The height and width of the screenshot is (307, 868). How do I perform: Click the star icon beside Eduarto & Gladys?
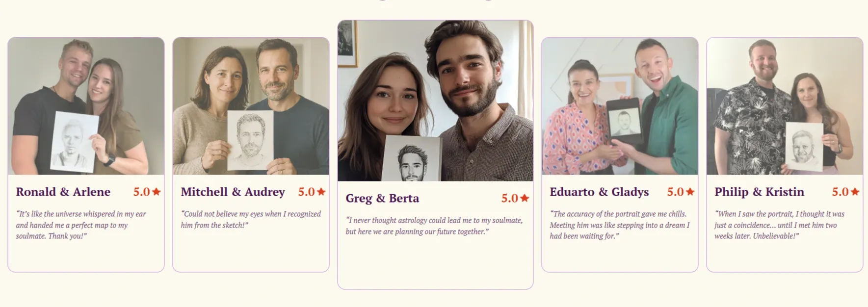pos(690,192)
